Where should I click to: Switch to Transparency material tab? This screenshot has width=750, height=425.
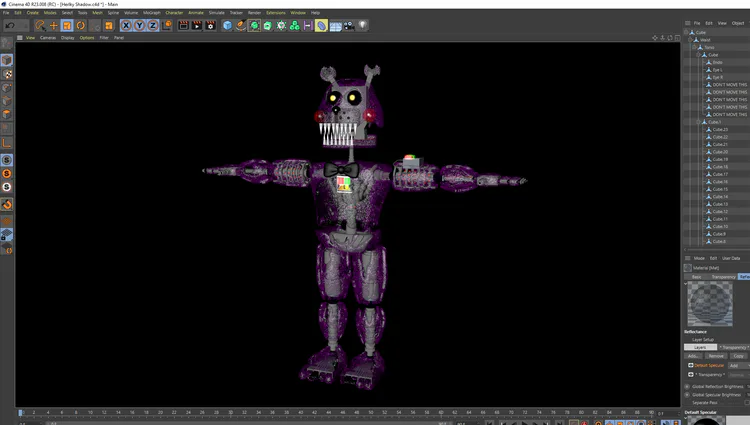point(723,277)
